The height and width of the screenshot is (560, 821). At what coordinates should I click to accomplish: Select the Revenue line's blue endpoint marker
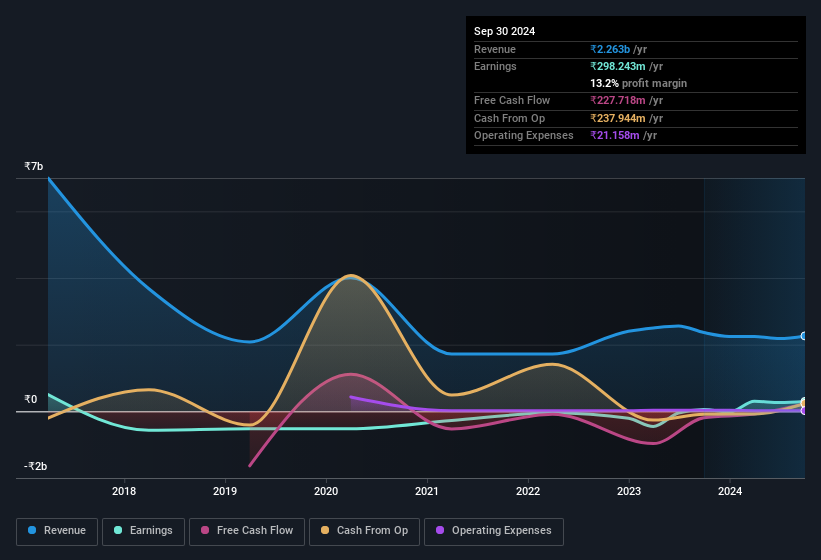pos(804,336)
